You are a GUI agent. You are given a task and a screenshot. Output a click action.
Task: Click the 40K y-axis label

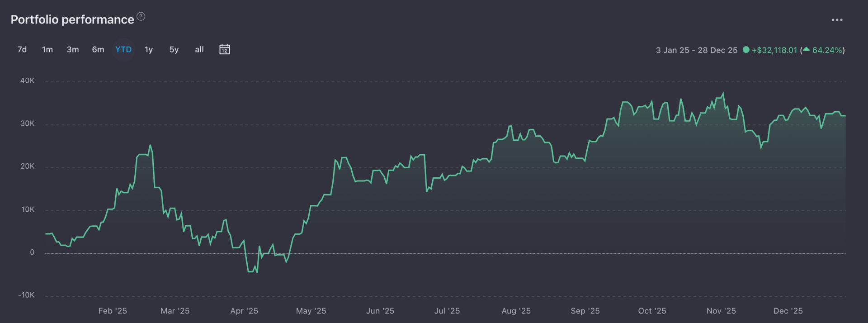pos(27,81)
